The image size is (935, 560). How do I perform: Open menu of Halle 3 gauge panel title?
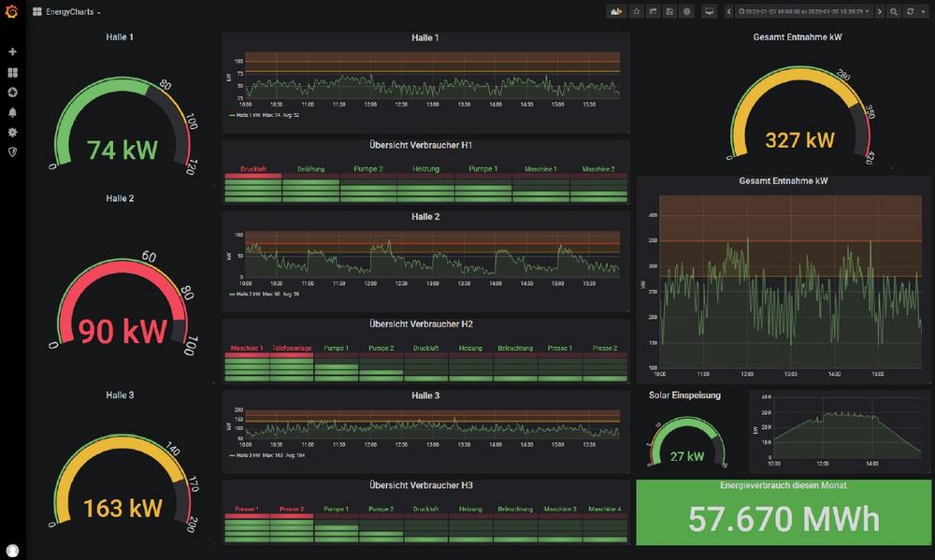[x=120, y=395]
